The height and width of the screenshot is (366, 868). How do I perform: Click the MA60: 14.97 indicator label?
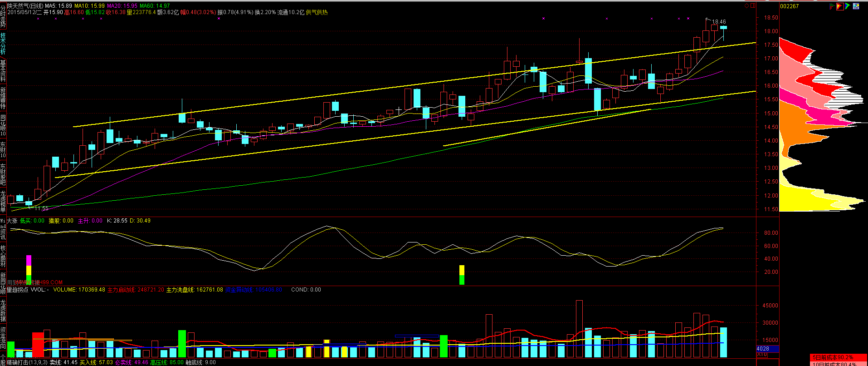(x=155, y=6)
